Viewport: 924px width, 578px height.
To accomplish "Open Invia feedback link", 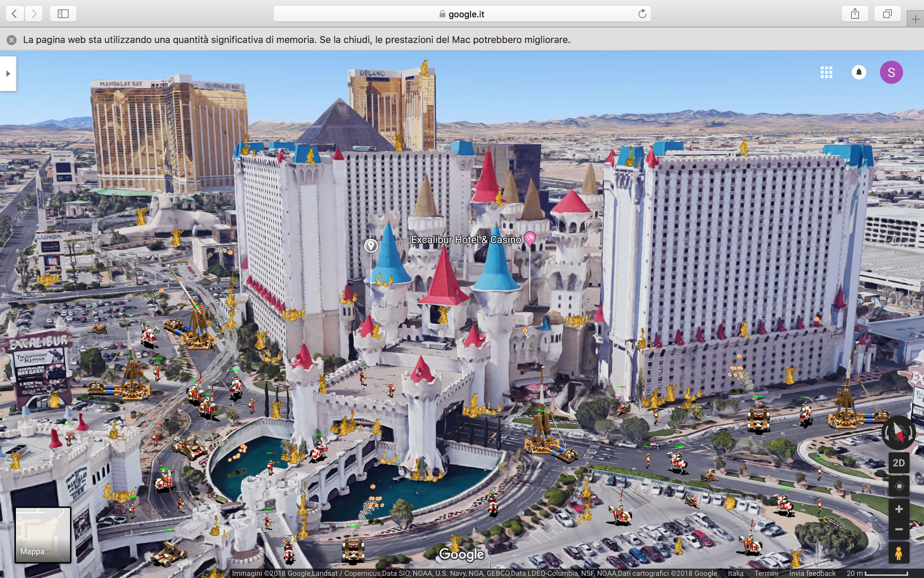I will point(812,573).
